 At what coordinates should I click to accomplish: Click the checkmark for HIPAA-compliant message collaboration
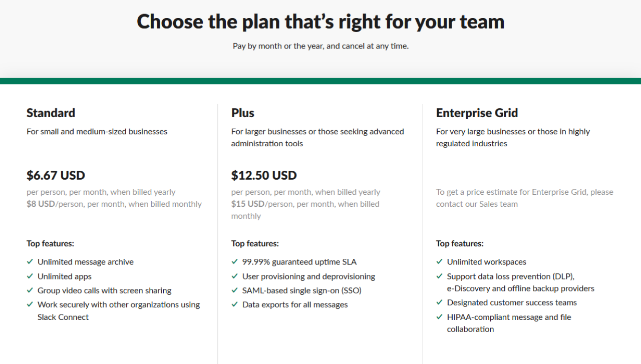pos(440,317)
